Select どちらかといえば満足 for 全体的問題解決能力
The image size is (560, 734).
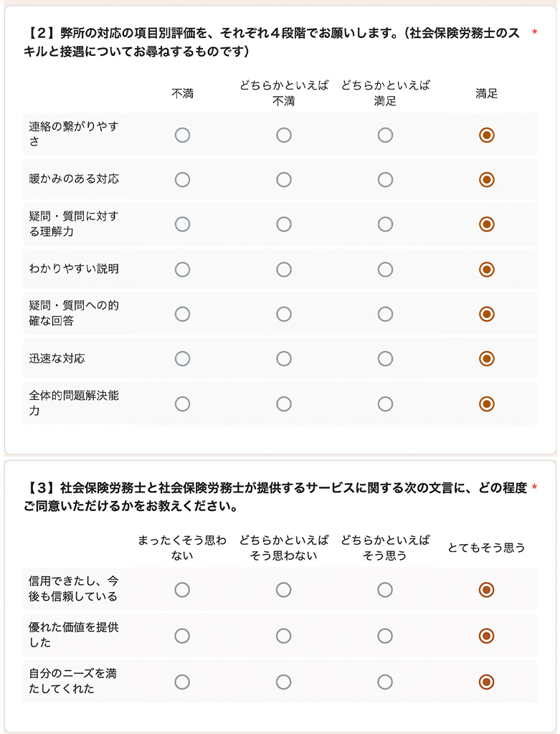[x=385, y=404]
